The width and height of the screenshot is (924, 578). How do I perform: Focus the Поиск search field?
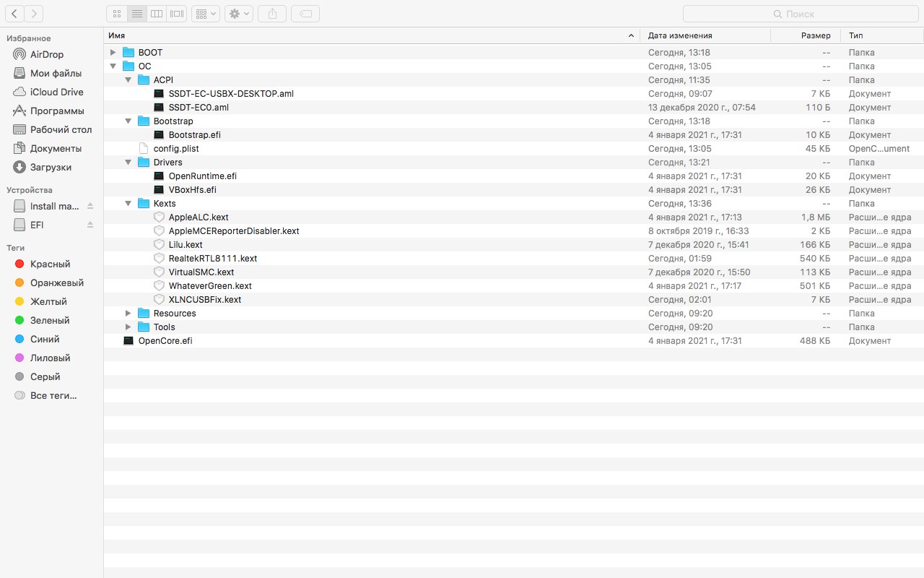click(x=801, y=13)
